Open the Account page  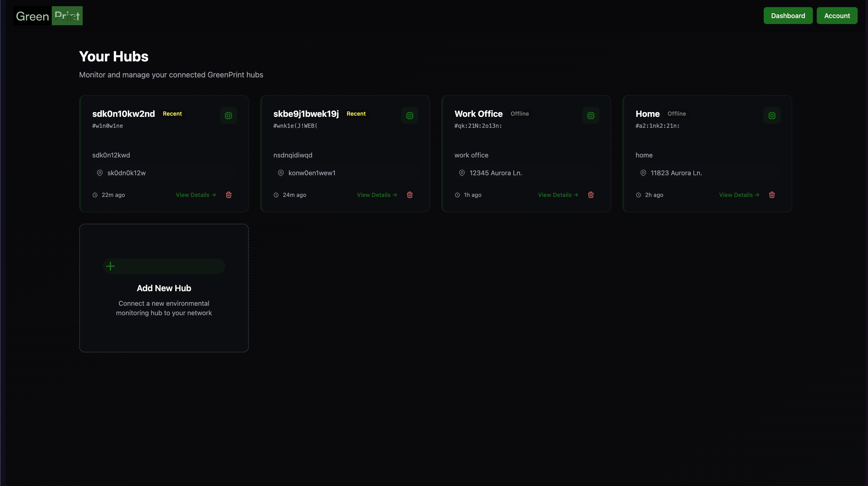837,16
